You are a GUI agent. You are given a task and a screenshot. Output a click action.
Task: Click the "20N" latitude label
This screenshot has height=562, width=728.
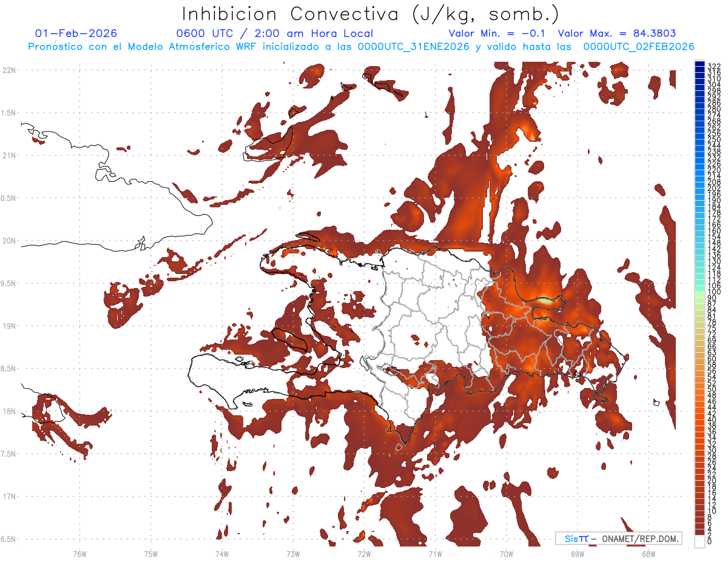tap(10, 241)
